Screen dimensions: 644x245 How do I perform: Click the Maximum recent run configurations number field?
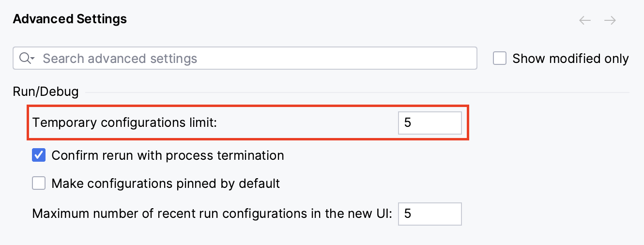click(429, 214)
